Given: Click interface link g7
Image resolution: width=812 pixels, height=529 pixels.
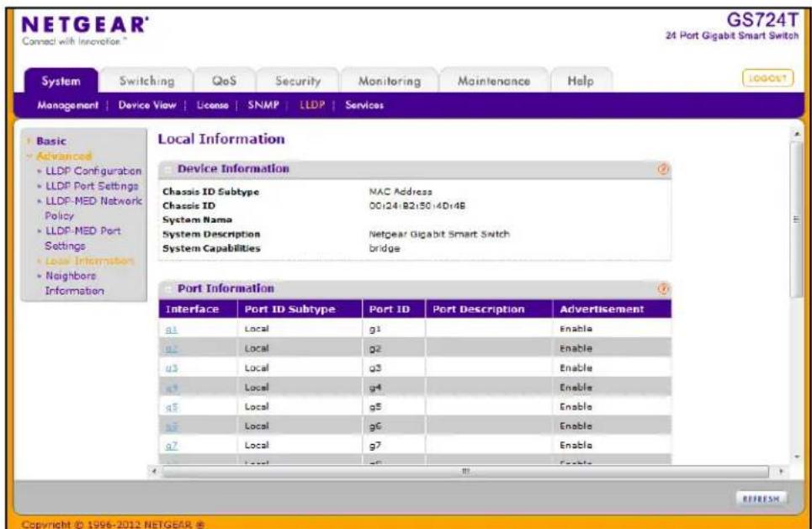Looking at the screenshot, I should (172, 446).
